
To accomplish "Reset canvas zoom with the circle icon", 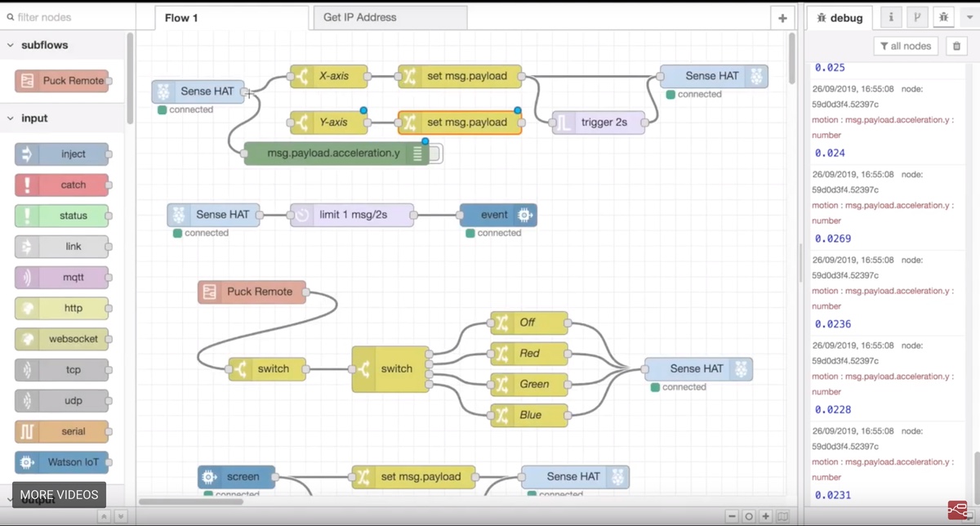I will pos(748,516).
